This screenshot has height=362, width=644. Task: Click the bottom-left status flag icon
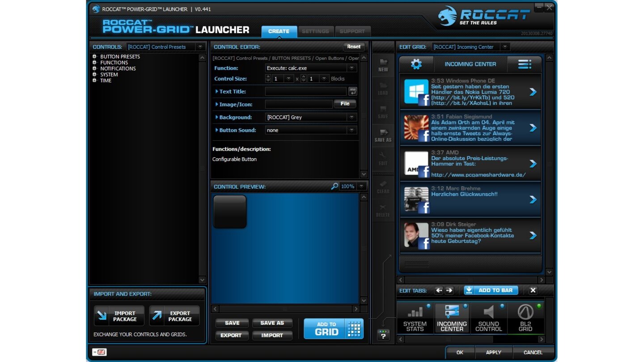tap(99, 352)
